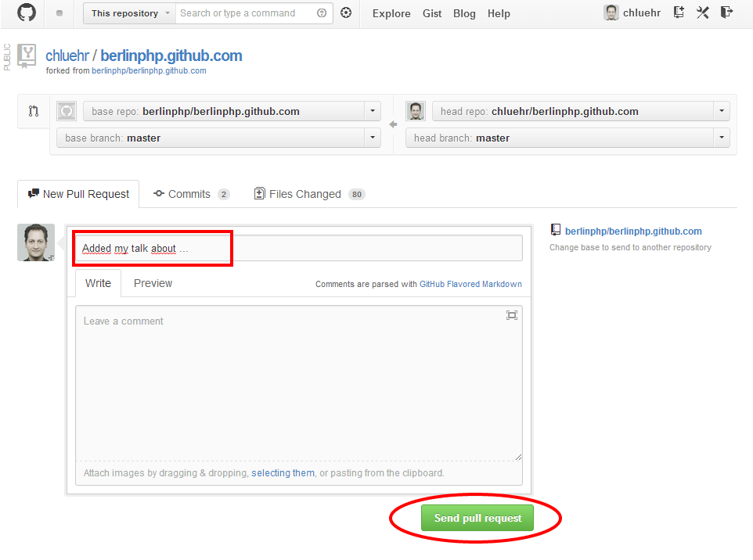Click the notifications indicator dot
The height and width of the screenshot is (560, 753).
(59, 13)
